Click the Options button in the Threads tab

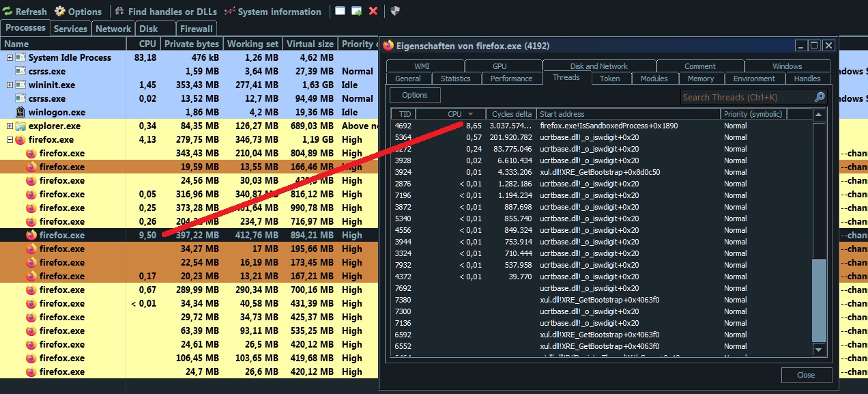tap(415, 96)
